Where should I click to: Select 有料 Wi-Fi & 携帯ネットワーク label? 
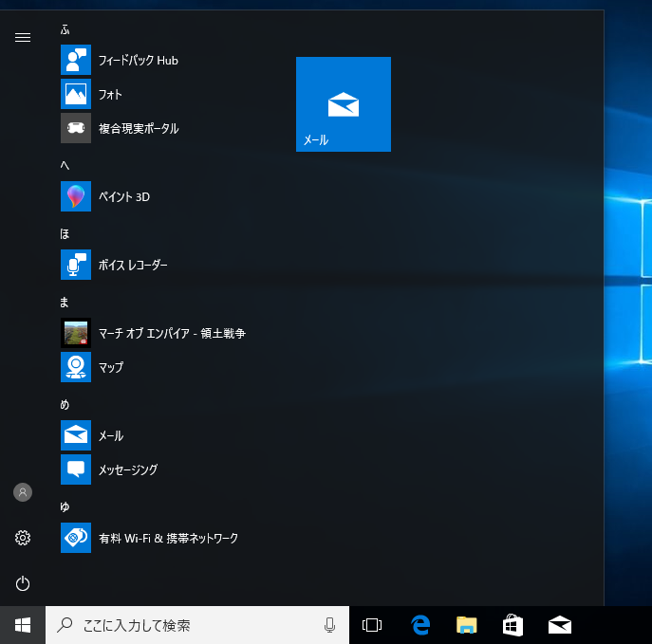[168, 539]
